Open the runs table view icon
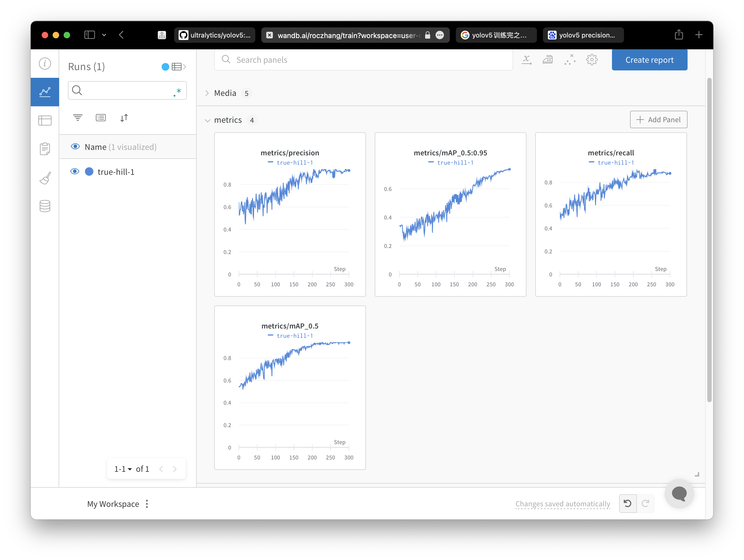The width and height of the screenshot is (744, 560). click(45, 120)
